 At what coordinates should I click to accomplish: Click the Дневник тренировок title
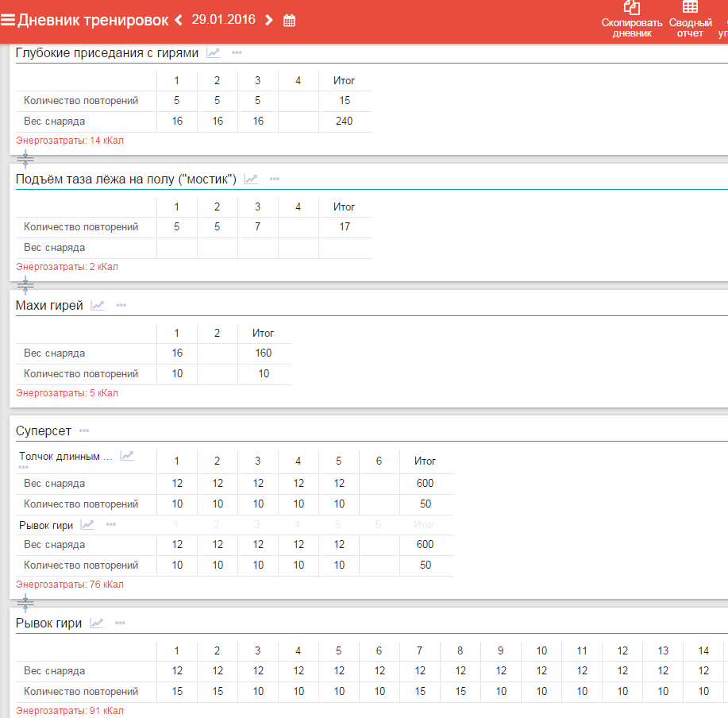click(x=93, y=20)
